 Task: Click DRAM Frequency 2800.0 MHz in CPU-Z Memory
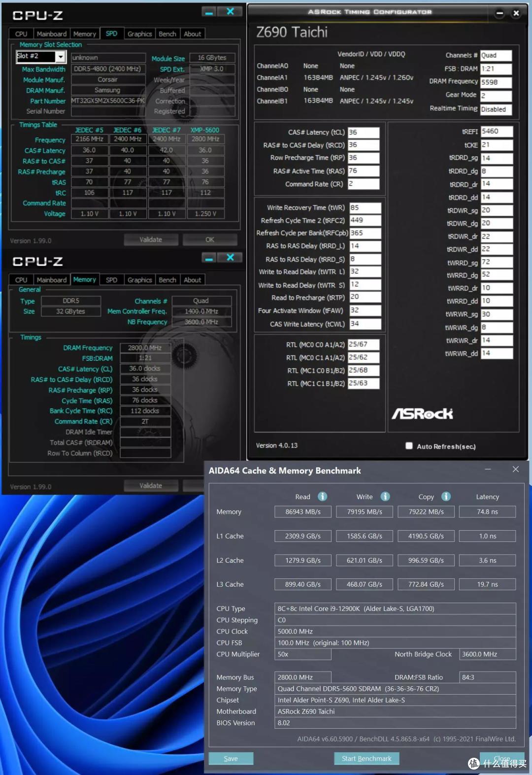coord(145,348)
